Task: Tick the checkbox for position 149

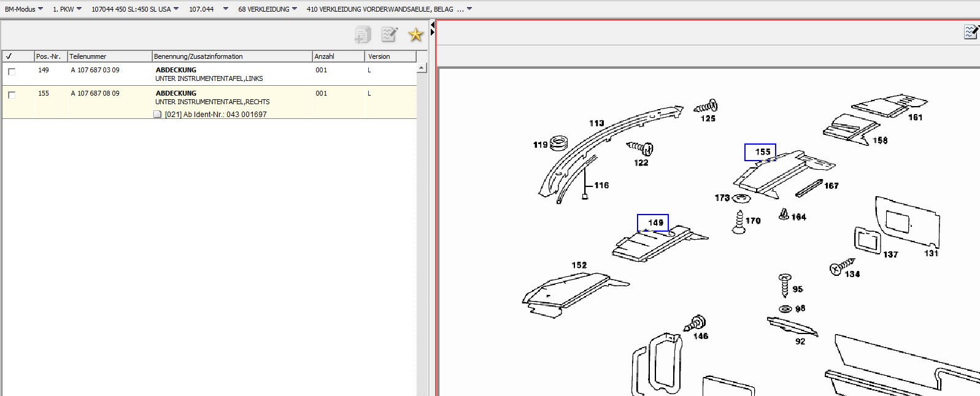Action: pos(12,72)
